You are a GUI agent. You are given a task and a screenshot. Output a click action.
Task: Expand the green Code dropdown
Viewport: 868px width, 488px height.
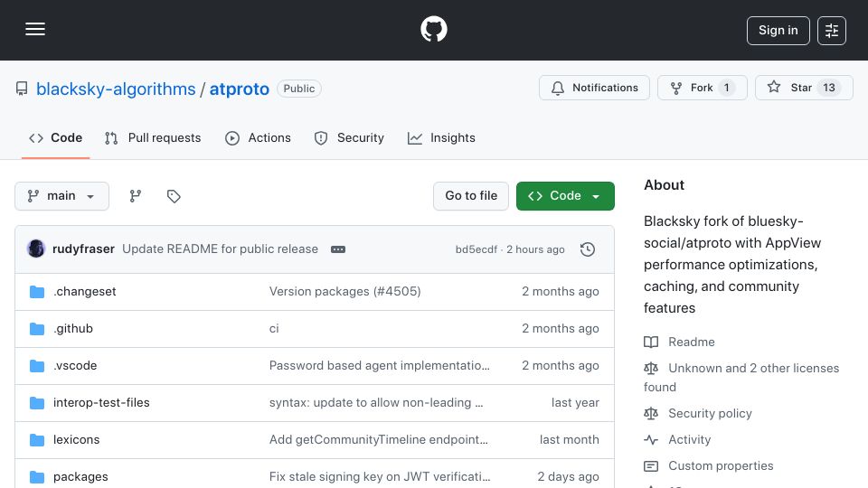[x=565, y=196]
